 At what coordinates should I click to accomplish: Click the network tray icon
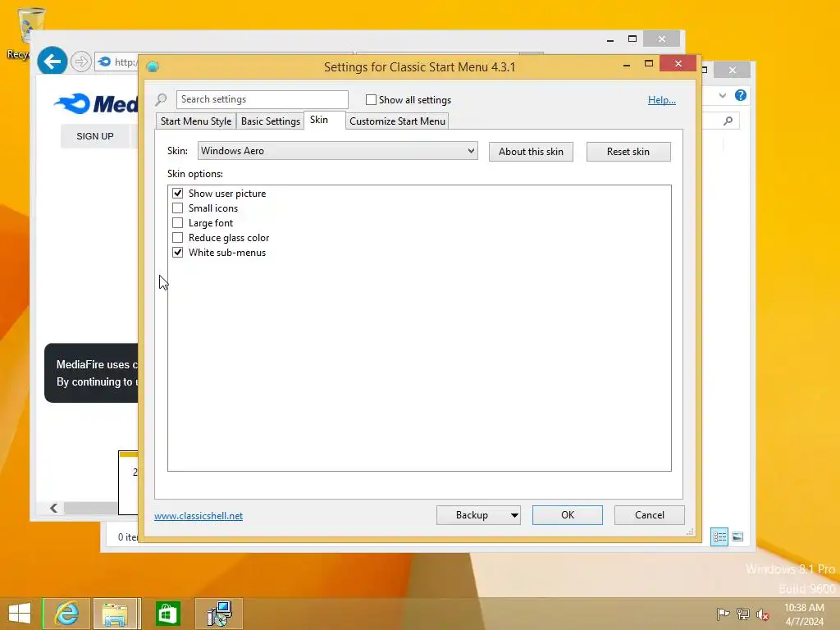(x=743, y=614)
